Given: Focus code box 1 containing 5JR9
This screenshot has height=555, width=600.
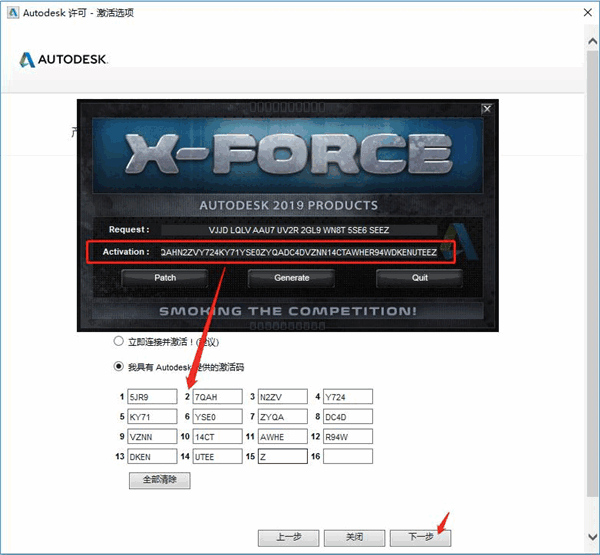Looking at the screenshot, I should coord(153,397).
